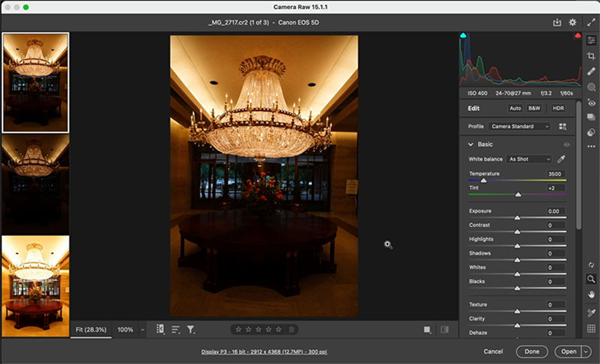Collapse the Basic panel section

pos(471,145)
